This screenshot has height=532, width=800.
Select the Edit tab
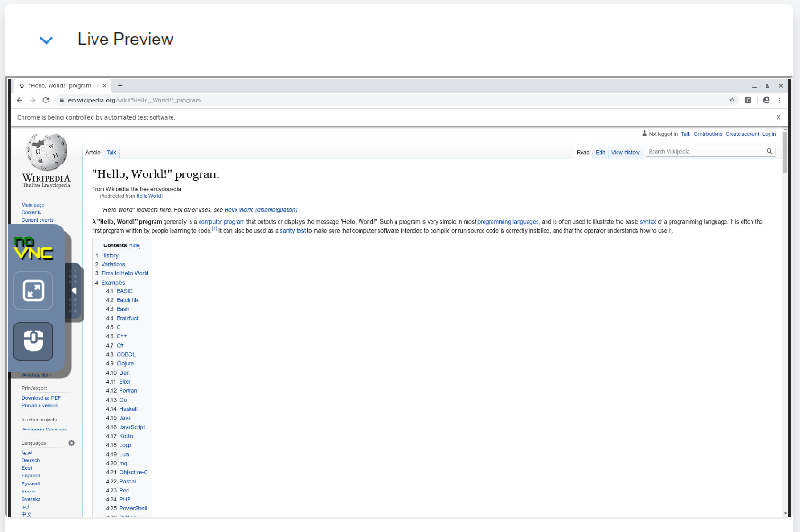[x=600, y=152]
